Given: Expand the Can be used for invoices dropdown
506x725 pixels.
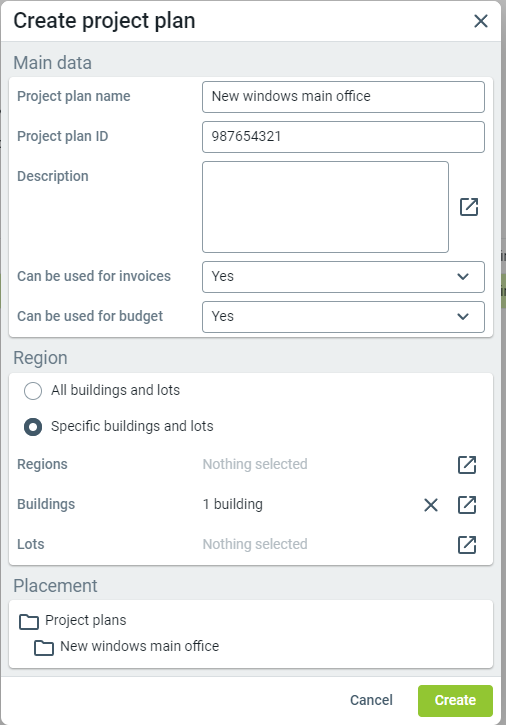Looking at the screenshot, I should tap(343, 277).
